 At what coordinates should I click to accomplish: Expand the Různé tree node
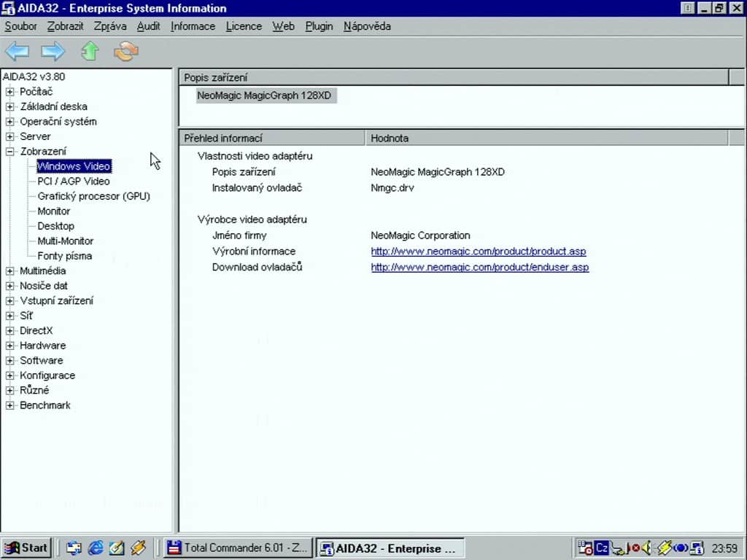pyautogui.click(x=9, y=391)
